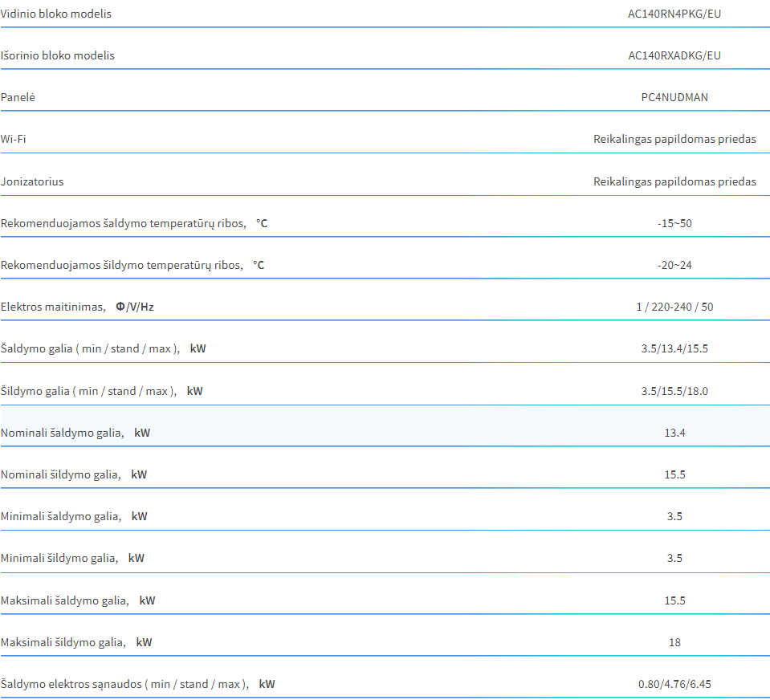Select the 3.5/13.4/15.5 value
This screenshot has height=700, width=770.
[x=674, y=348]
